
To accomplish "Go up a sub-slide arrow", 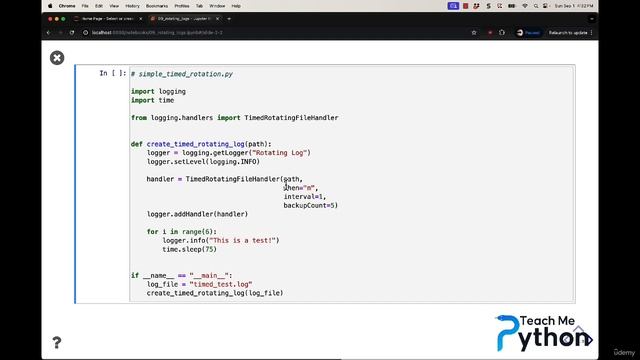I will [578, 329].
